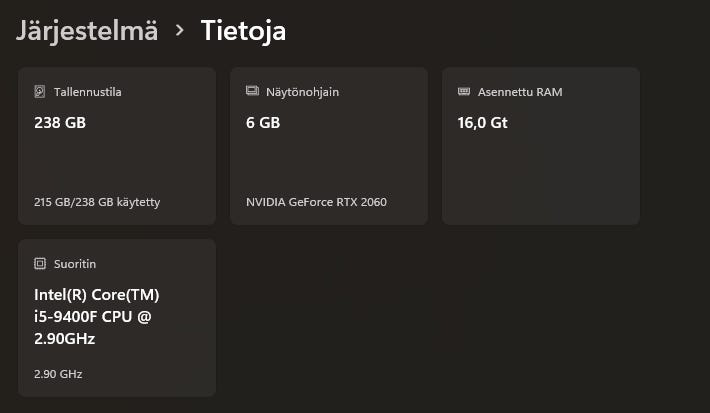Select the Asennettu RAM label text
The width and height of the screenshot is (710, 413).
point(520,92)
